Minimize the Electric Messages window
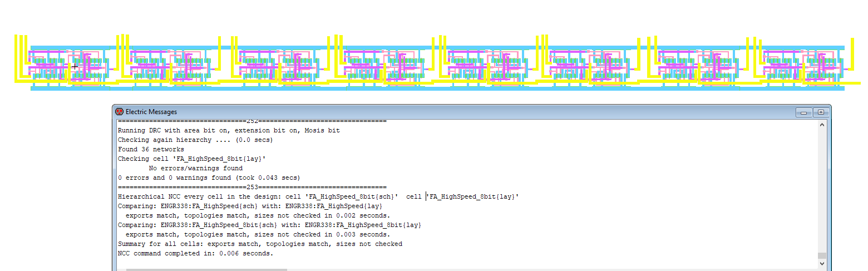868x271 pixels. click(x=803, y=112)
